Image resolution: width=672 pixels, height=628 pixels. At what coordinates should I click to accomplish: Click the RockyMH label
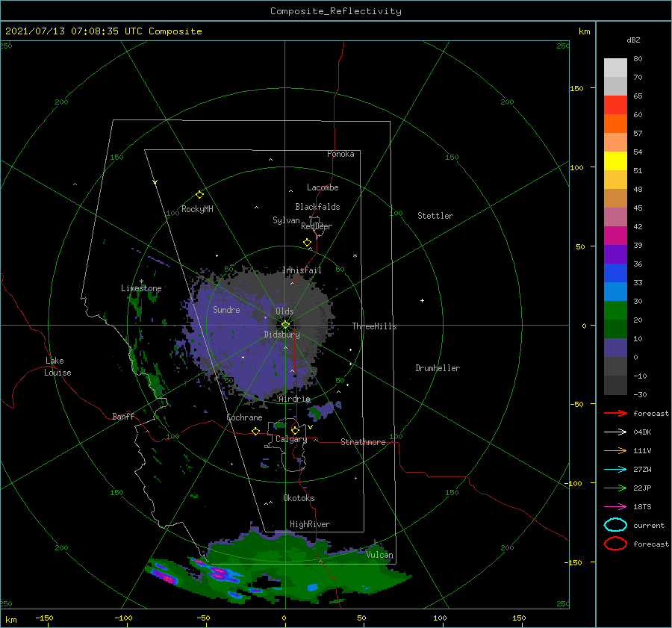pos(197,209)
